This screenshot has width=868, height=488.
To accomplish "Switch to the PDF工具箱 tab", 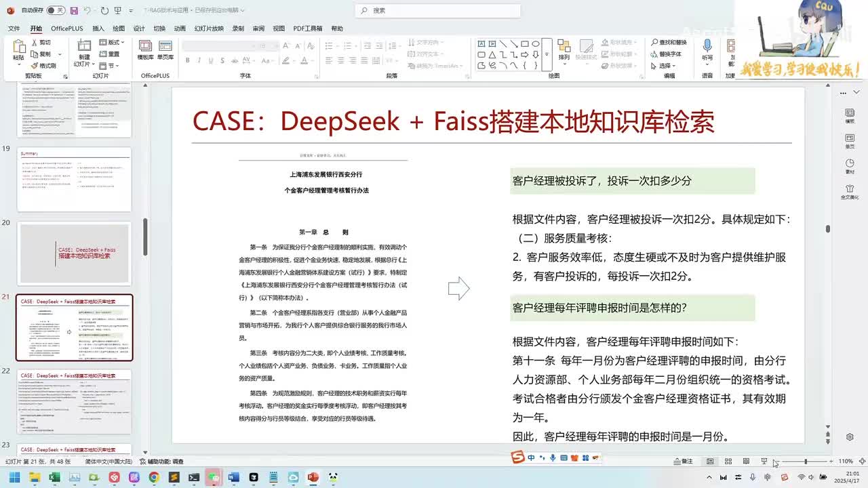I will (308, 28).
